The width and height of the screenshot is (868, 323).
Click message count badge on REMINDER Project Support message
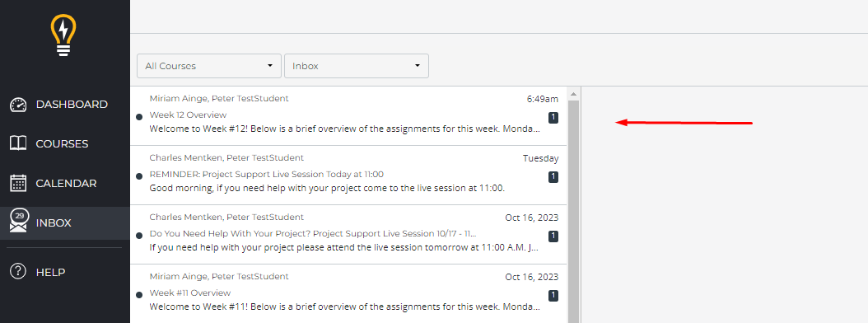[553, 176]
